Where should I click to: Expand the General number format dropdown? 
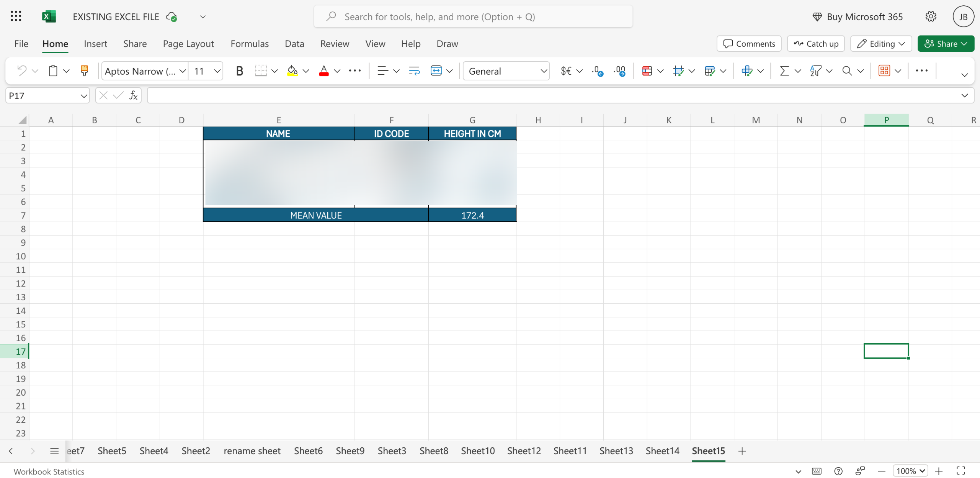pyautogui.click(x=544, y=71)
